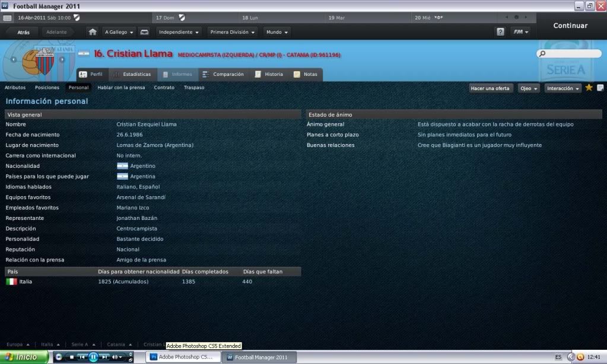Open the Catania club badge
607x364 pixels.
(38, 61)
